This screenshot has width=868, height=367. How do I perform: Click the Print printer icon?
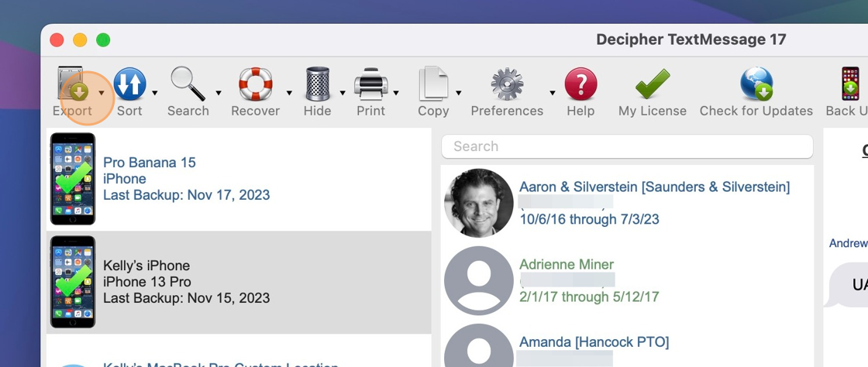(x=370, y=84)
